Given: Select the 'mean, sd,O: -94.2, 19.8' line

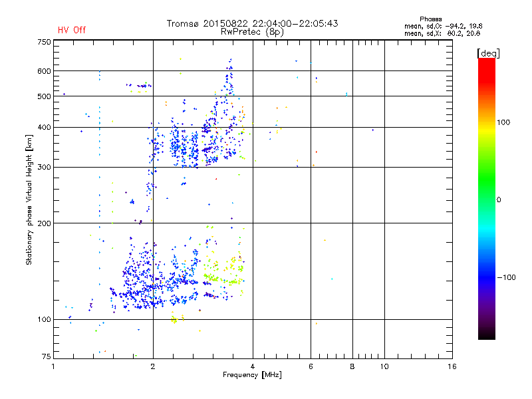Looking at the screenshot, I should (443, 27).
